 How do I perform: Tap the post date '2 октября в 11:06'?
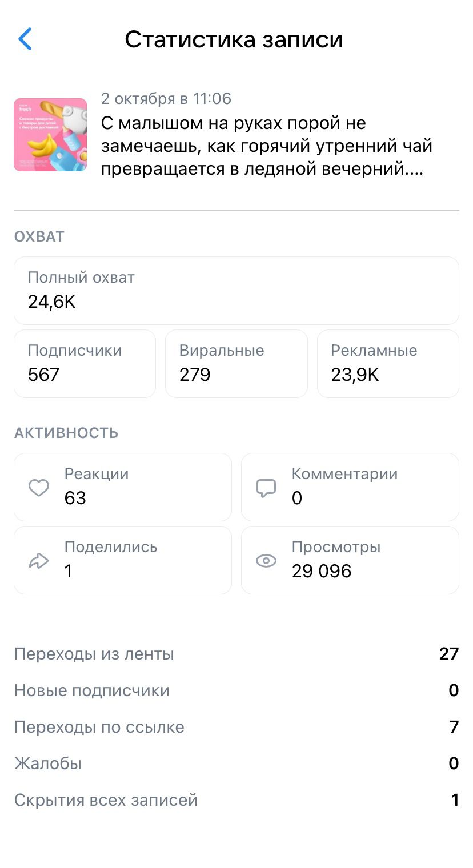coord(166,99)
